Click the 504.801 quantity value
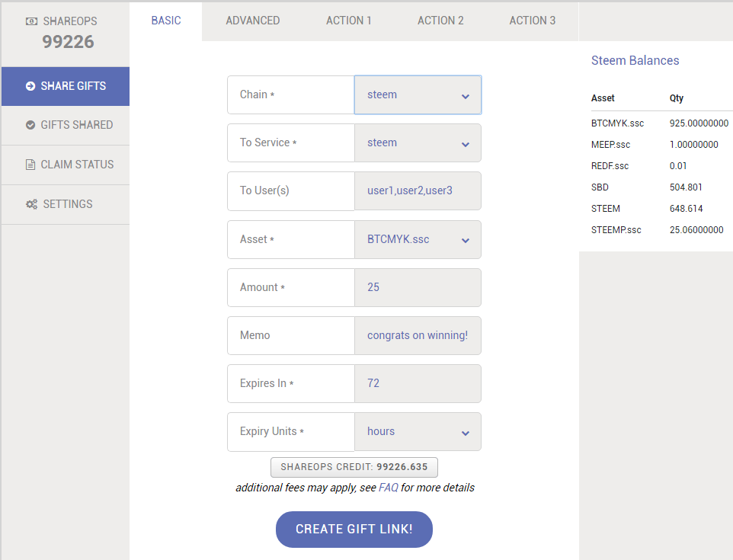The image size is (733, 560). pos(686,187)
